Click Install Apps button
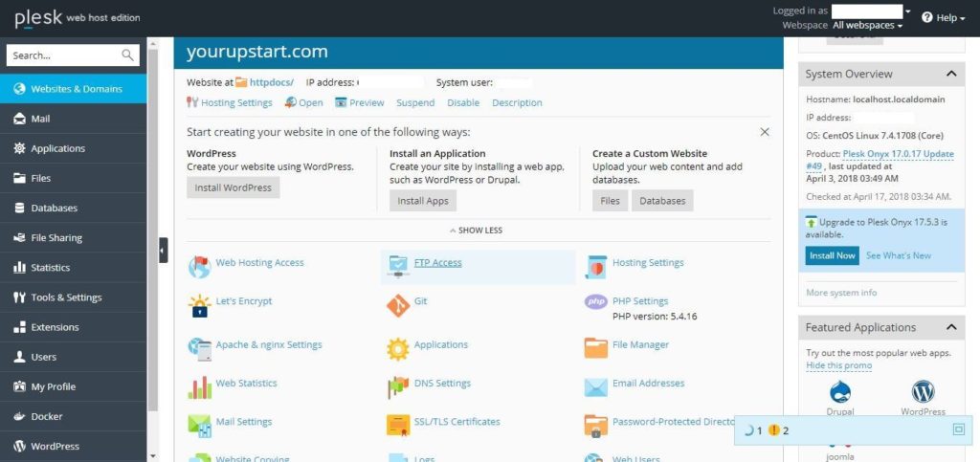The width and height of the screenshot is (980, 462). pyautogui.click(x=423, y=201)
